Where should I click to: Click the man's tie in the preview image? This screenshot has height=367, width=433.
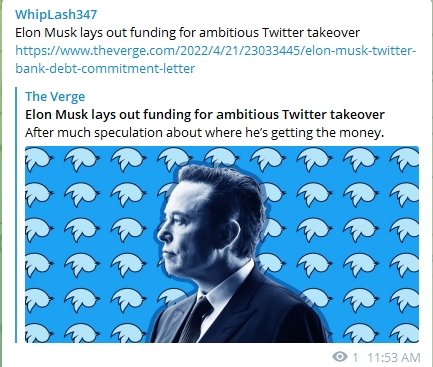point(197,319)
